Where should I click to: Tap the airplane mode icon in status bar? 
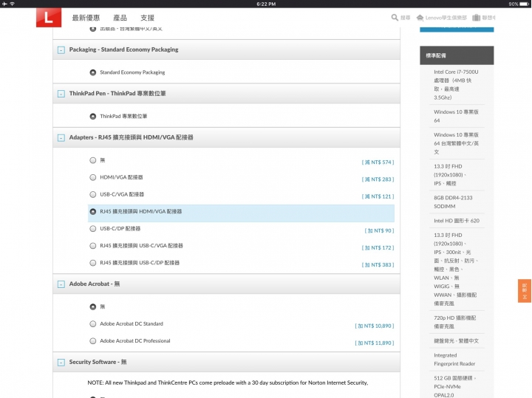coord(4,4)
